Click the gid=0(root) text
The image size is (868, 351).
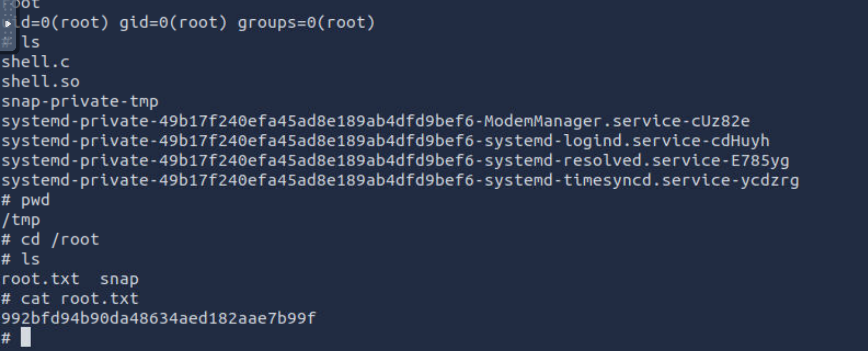pos(173,23)
